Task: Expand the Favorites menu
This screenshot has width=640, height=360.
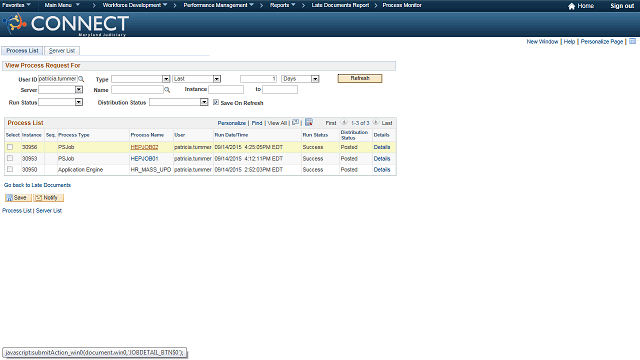Action: (16, 5)
